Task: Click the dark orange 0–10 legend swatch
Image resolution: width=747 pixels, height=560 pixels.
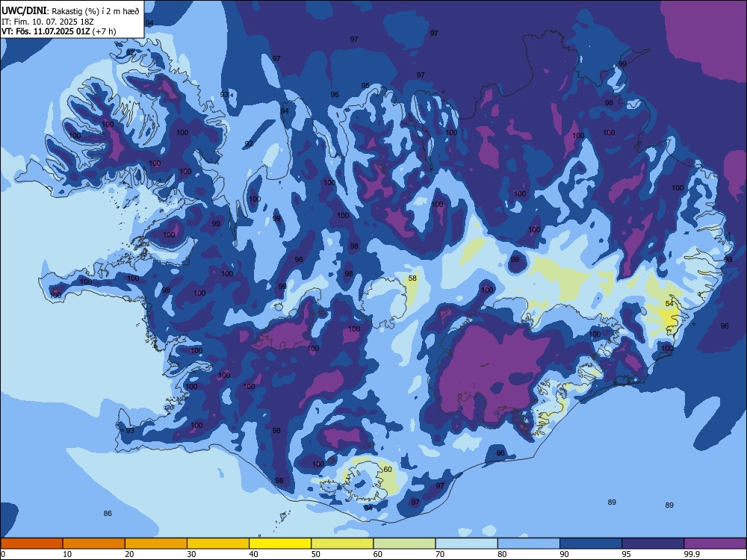Action: (31, 544)
